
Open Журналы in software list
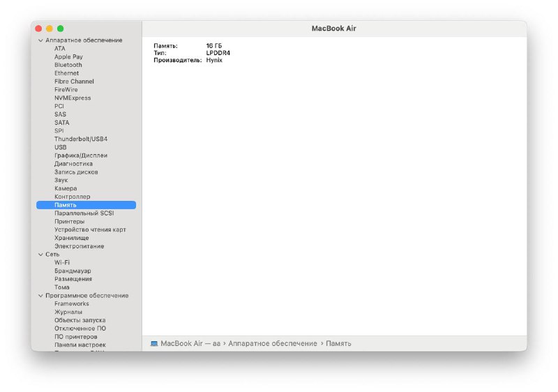tap(68, 312)
